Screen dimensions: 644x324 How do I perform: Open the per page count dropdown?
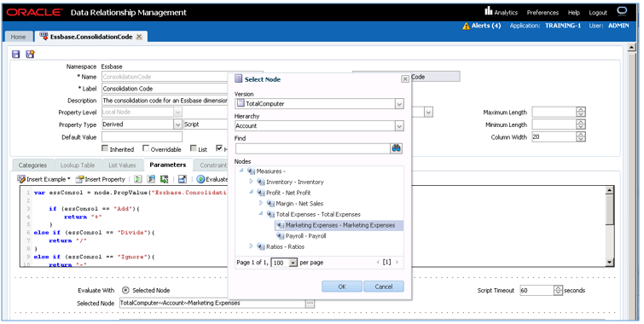[x=293, y=263]
